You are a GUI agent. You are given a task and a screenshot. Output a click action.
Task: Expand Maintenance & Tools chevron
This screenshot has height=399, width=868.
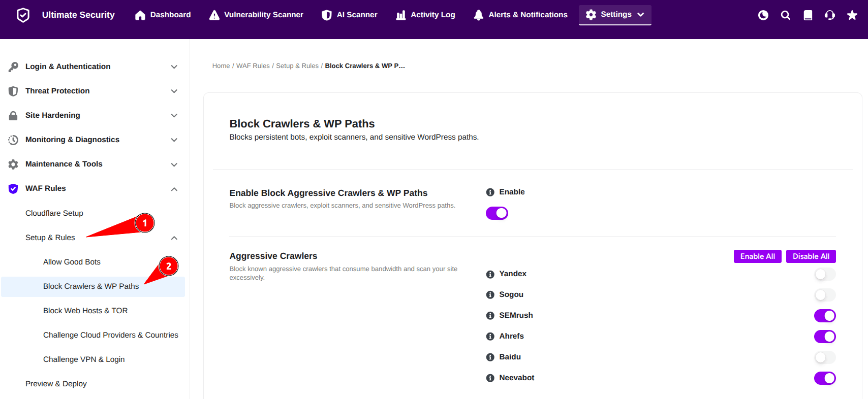(174, 164)
